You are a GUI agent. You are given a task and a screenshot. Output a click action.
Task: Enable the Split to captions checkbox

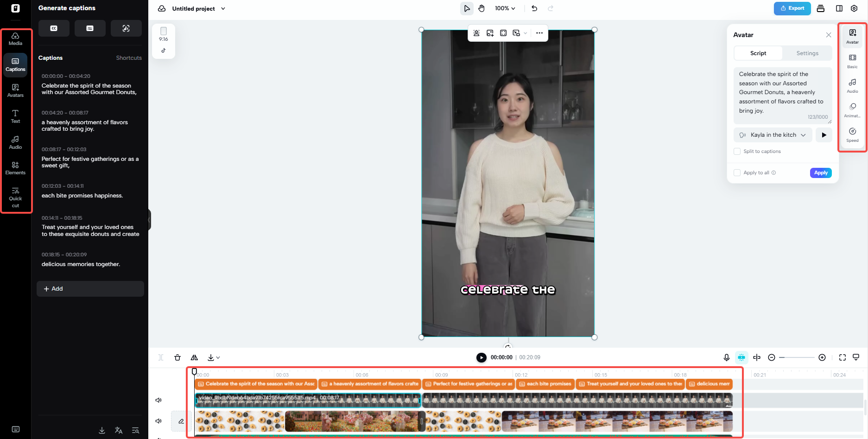737,151
